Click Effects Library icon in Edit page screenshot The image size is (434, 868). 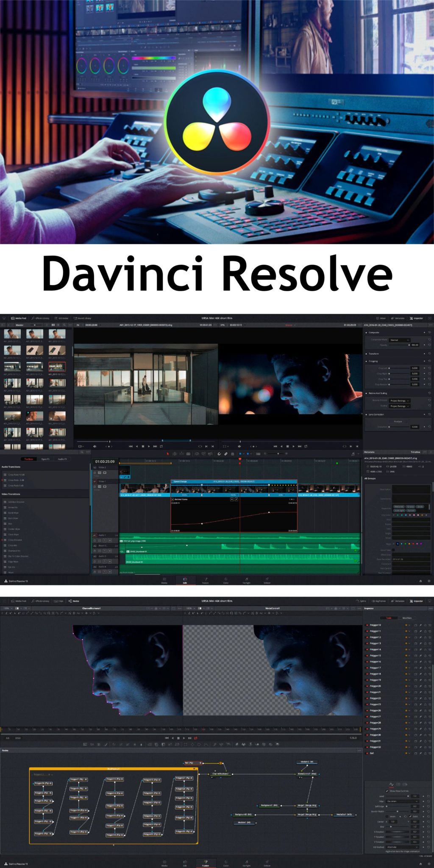[33, 318]
